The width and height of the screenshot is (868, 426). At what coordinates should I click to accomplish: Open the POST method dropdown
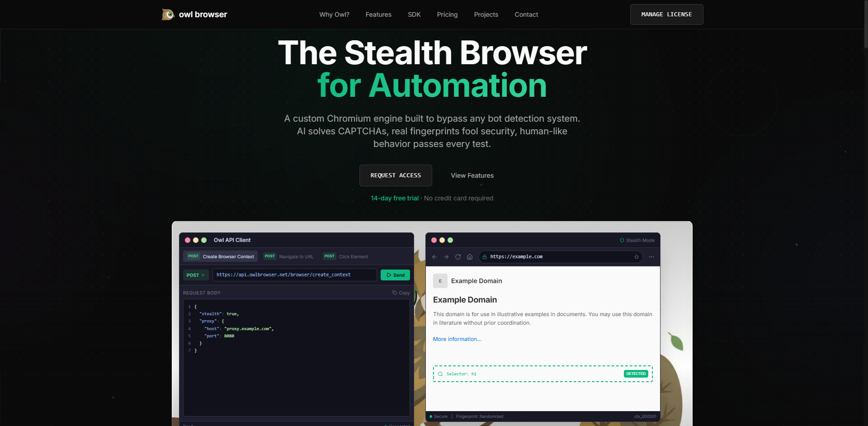point(195,275)
